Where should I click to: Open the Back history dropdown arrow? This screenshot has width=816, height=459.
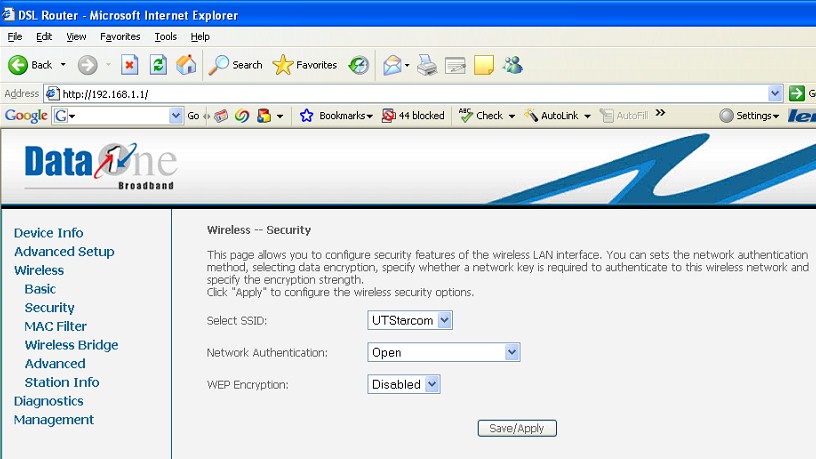click(x=63, y=65)
